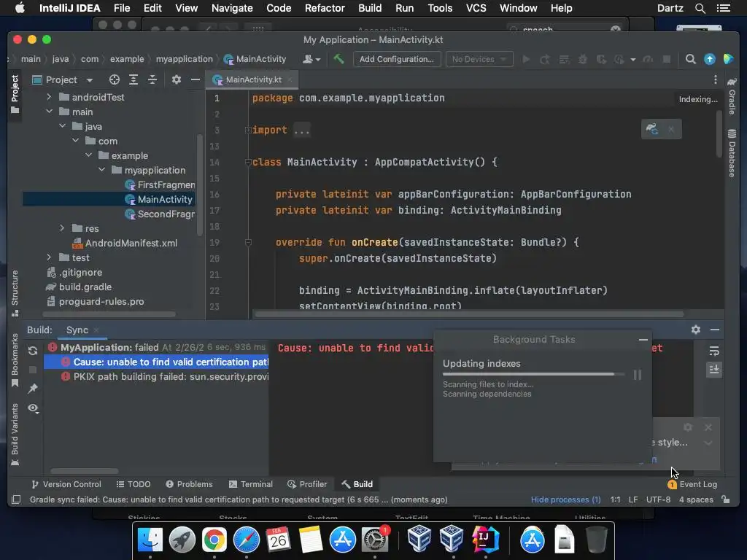The height and width of the screenshot is (560, 747).
Task: Toggle scroll to end in Build output
Action: tap(714, 370)
